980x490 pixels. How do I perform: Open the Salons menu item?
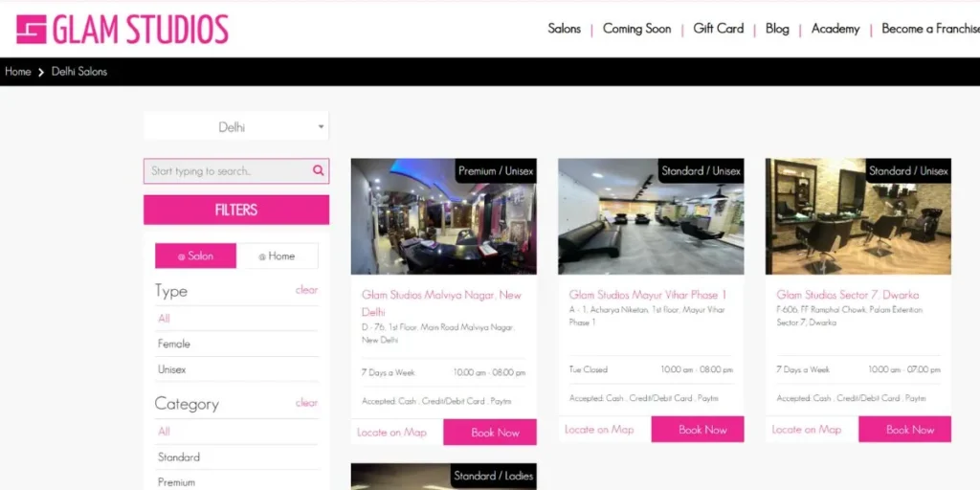pos(564,29)
